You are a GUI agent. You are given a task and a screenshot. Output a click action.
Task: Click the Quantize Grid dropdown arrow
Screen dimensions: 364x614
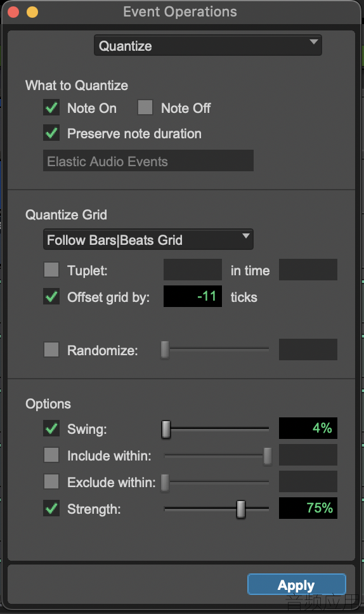pos(246,236)
